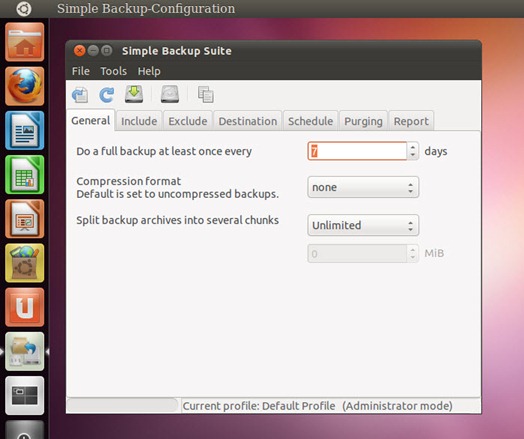The image size is (524, 439).
Task: Click the disabled MiB size field
Action: pos(357,254)
